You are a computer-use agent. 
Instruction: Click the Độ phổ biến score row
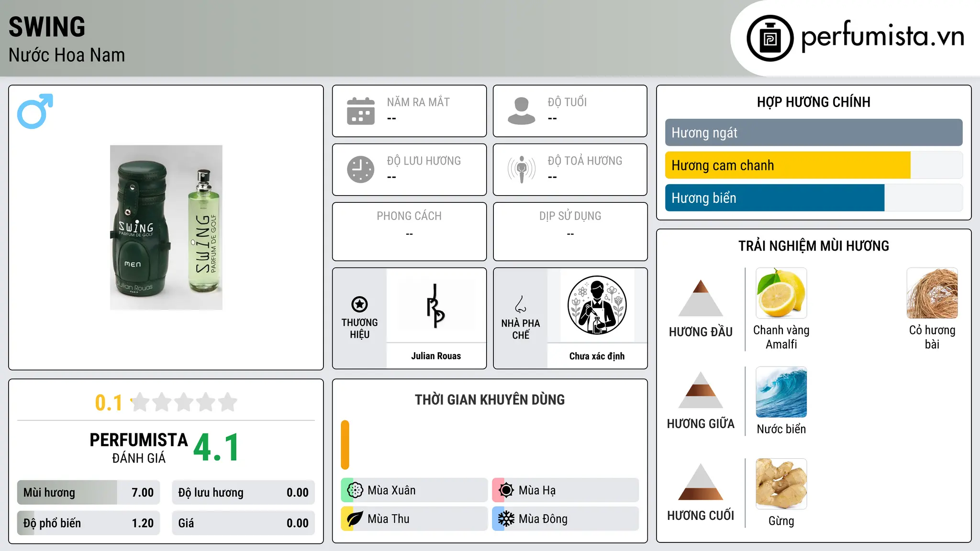[x=89, y=523]
